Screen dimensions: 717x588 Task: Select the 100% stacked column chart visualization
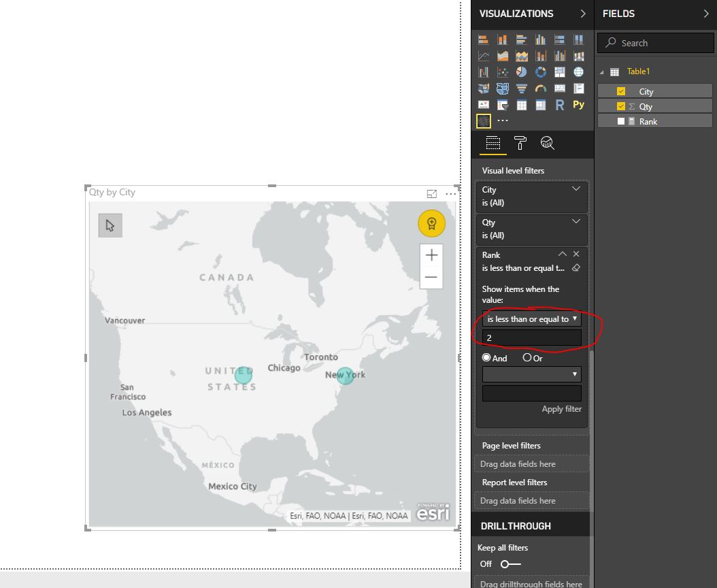(578, 39)
